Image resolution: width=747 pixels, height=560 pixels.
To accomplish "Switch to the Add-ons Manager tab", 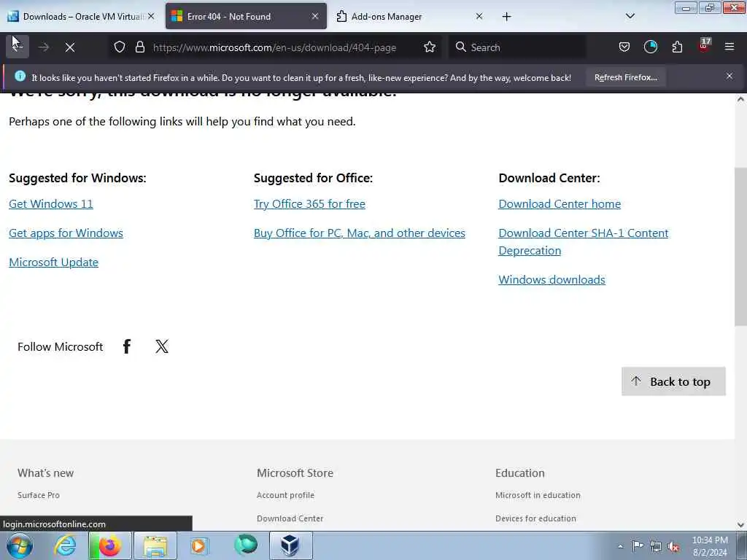I will pos(410,16).
